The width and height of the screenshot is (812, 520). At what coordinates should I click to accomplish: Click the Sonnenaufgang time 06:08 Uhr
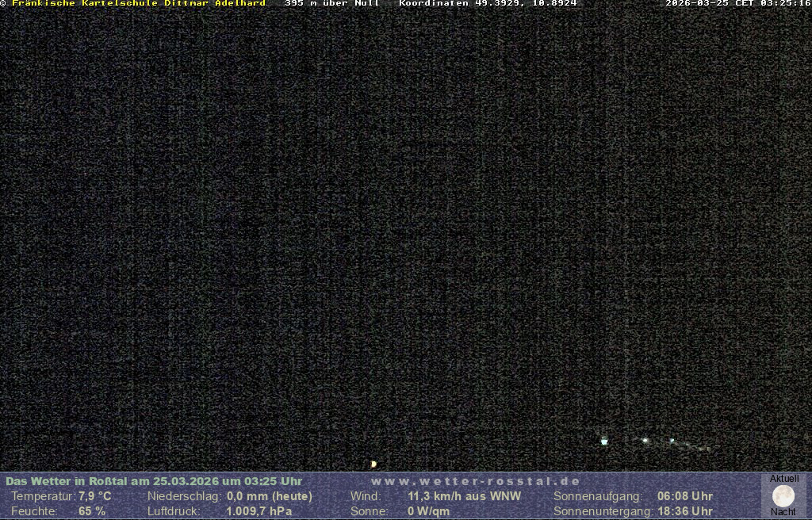pos(684,496)
